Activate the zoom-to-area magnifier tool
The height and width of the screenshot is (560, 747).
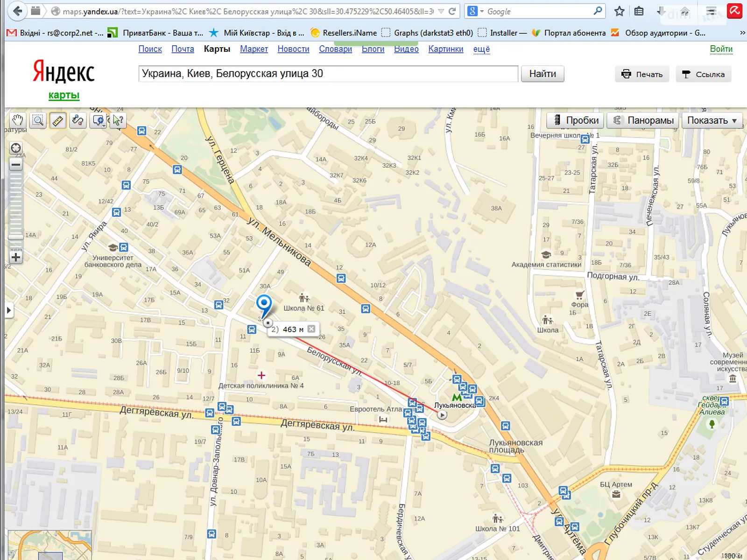pyautogui.click(x=38, y=120)
